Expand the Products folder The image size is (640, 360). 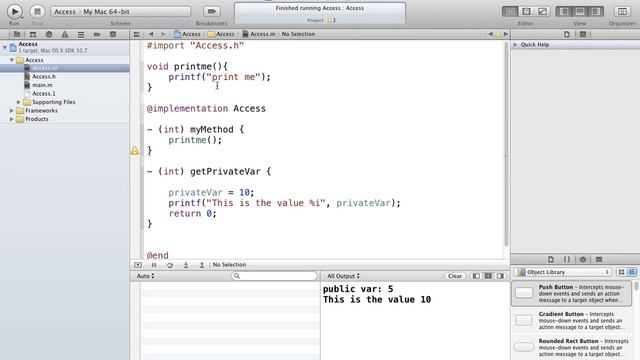click(x=12, y=119)
